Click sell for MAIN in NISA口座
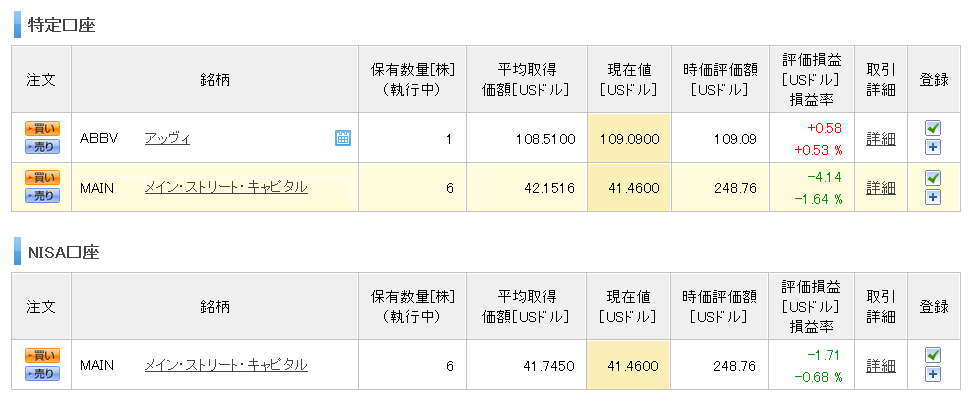The image size is (974, 405). (x=42, y=374)
